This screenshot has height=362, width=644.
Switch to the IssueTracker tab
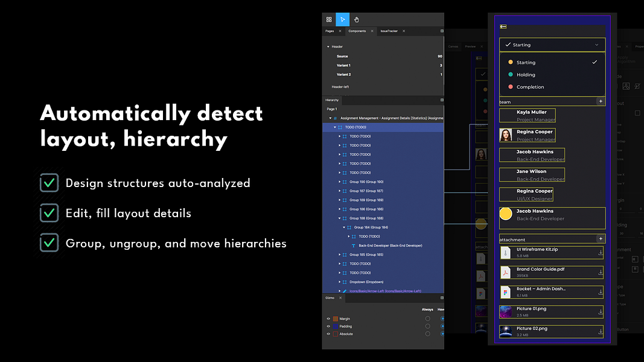[x=390, y=31]
